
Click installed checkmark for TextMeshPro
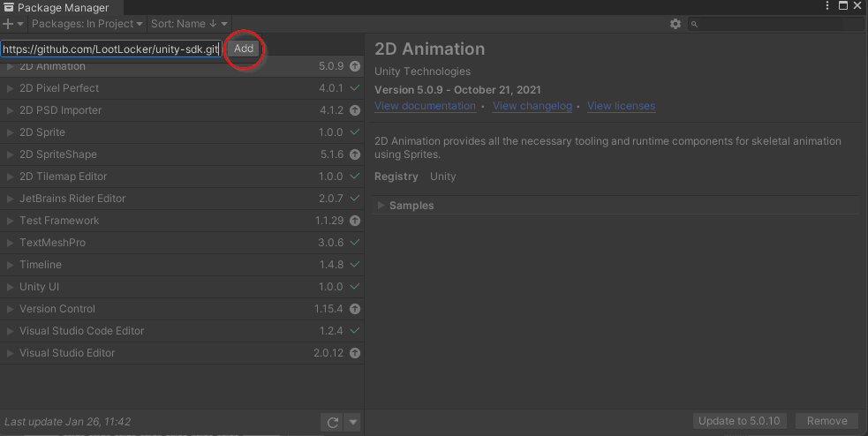[355, 243]
